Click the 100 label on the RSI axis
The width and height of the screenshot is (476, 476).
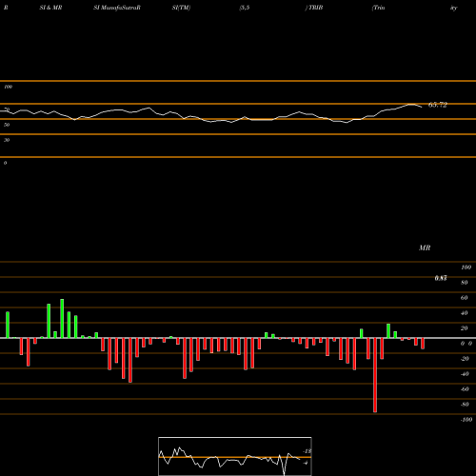(8, 87)
